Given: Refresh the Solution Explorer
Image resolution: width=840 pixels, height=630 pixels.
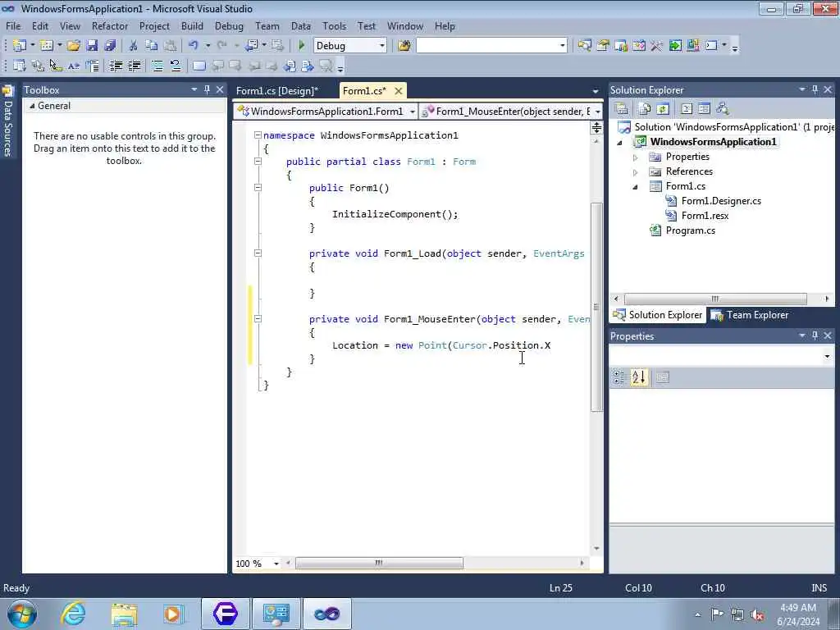Looking at the screenshot, I should [x=663, y=109].
